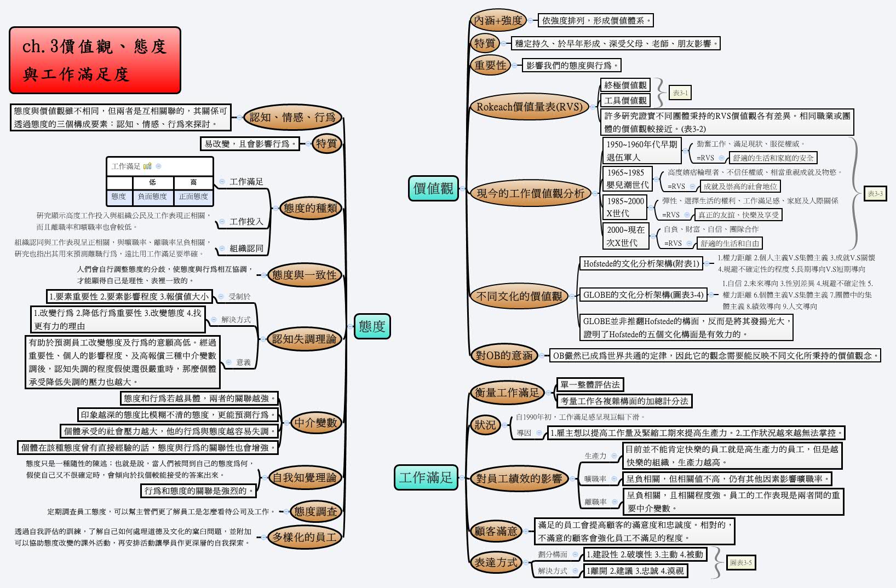Click the minus icon near 特質 oval node

click(308, 144)
